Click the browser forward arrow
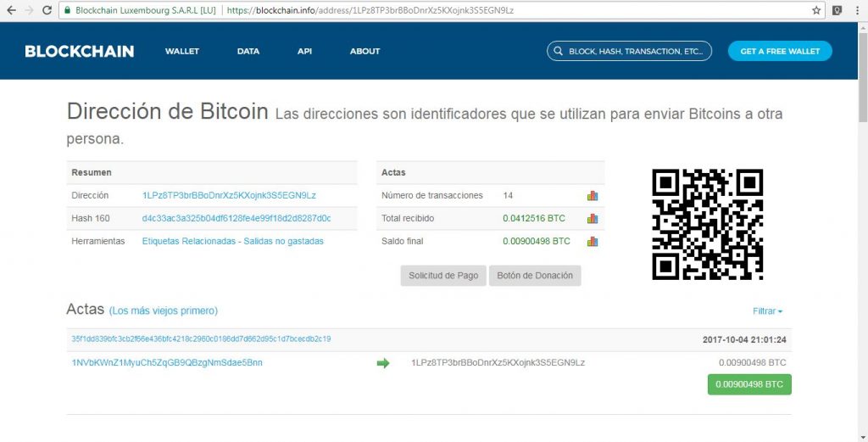 point(29,10)
